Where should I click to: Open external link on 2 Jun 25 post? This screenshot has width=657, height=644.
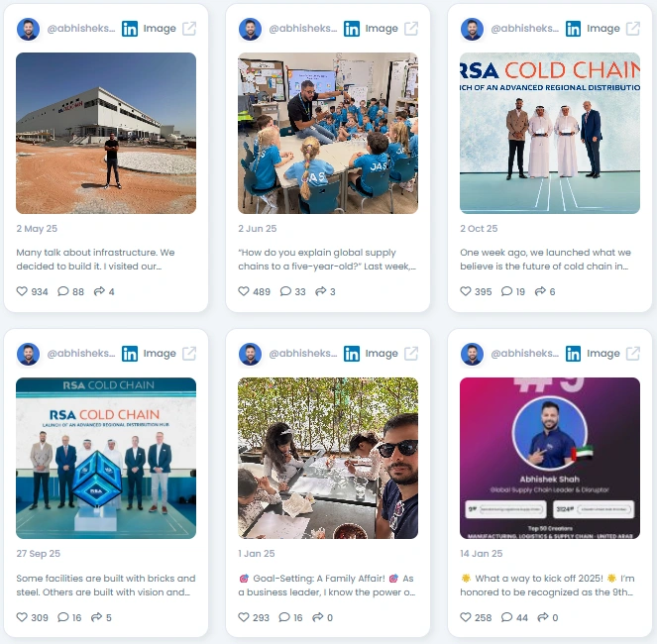[411, 29]
